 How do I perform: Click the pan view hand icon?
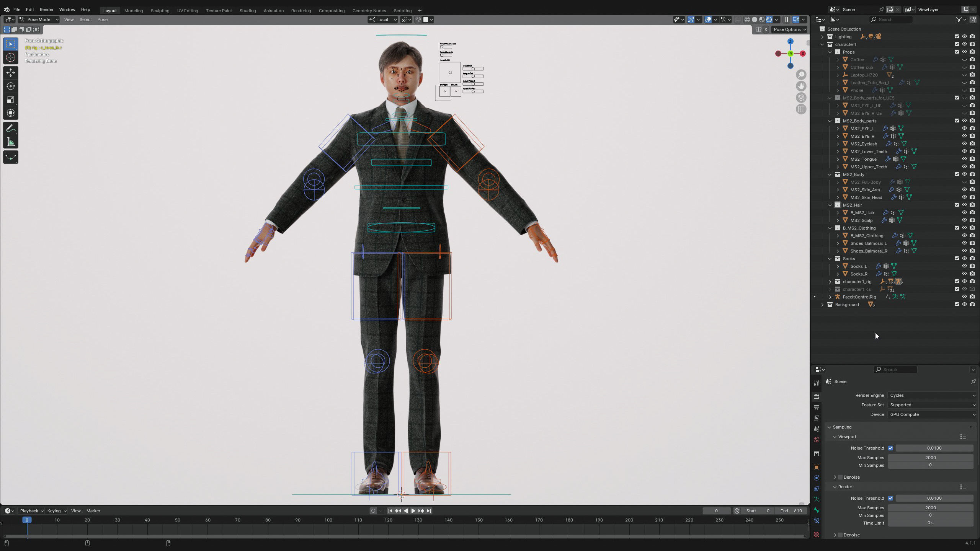(x=801, y=86)
